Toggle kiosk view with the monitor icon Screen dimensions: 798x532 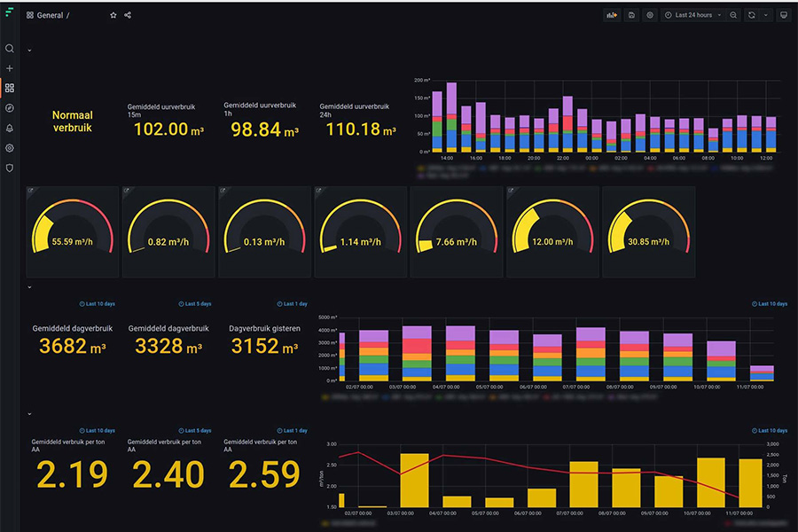pos(784,15)
